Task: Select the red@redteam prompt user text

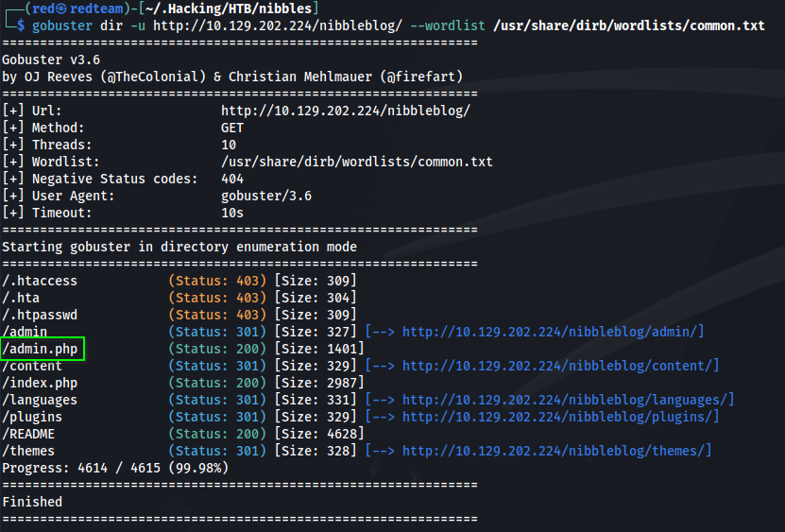Action: pos(77,9)
